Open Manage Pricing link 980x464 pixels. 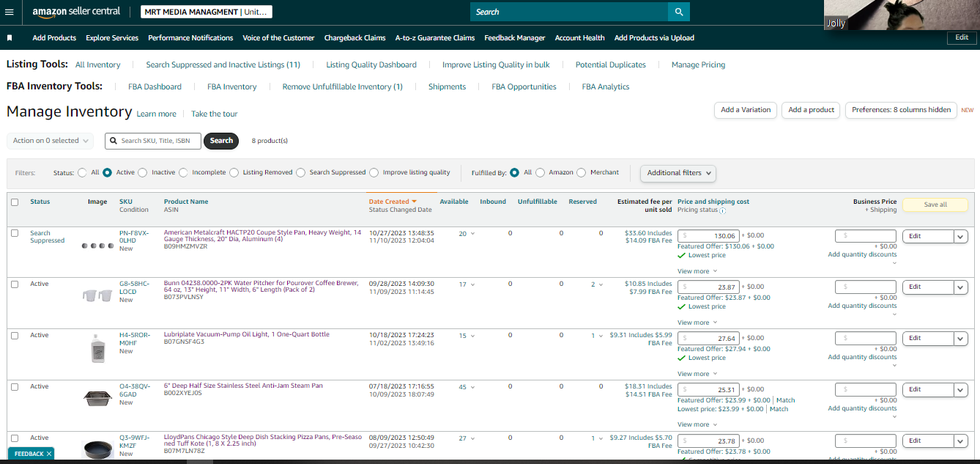698,65
